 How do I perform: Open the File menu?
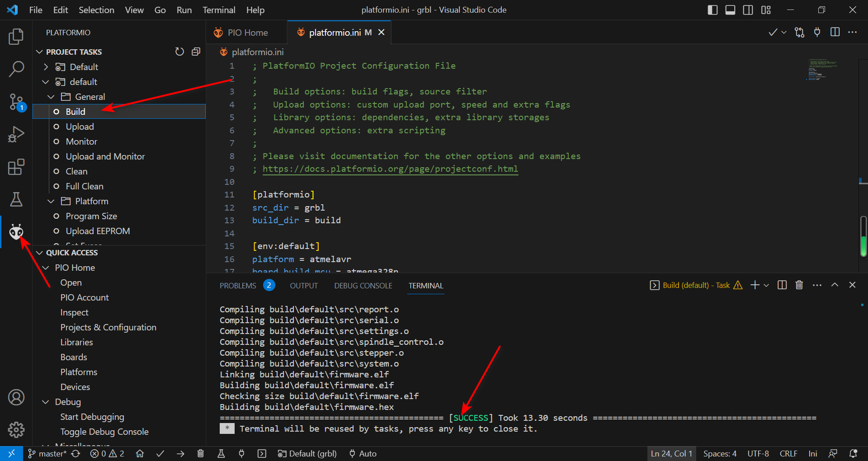(36, 10)
